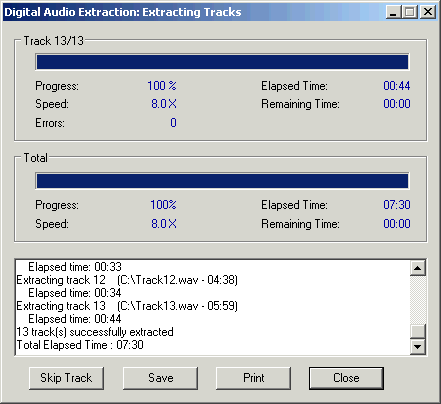This screenshot has width=441, height=404.
Task: Click the Total progress bar
Action: coord(222,181)
